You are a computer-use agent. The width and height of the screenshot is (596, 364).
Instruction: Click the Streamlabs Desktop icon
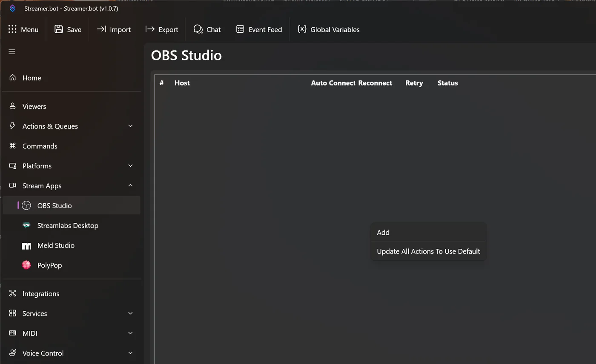click(26, 225)
